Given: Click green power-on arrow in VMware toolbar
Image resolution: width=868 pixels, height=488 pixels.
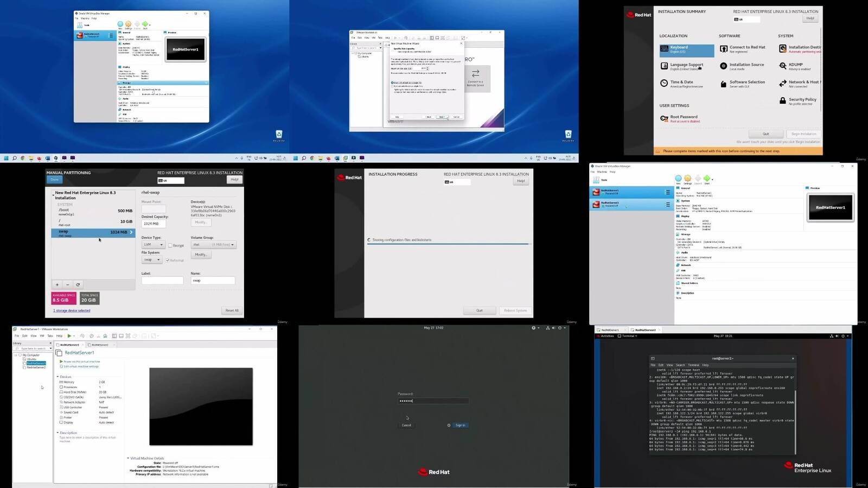Looking at the screenshot, I should [x=69, y=336].
